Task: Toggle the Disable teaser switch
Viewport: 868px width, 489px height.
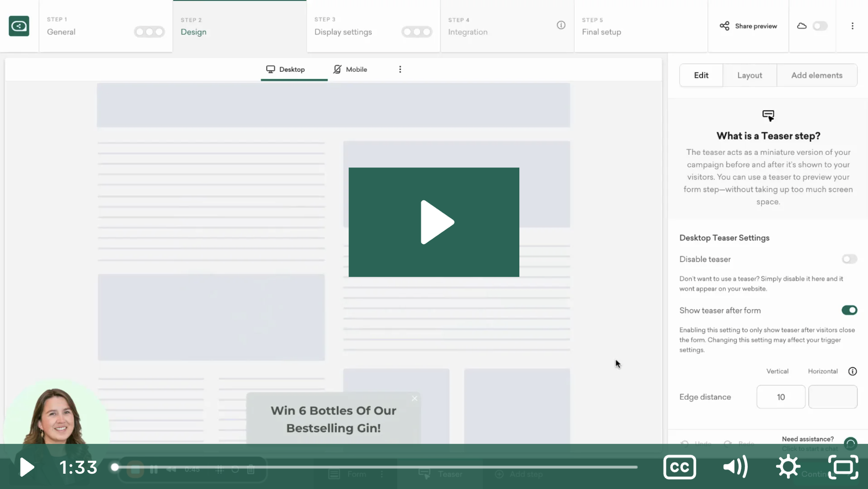Action: pyautogui.click(x=849, y=259)
